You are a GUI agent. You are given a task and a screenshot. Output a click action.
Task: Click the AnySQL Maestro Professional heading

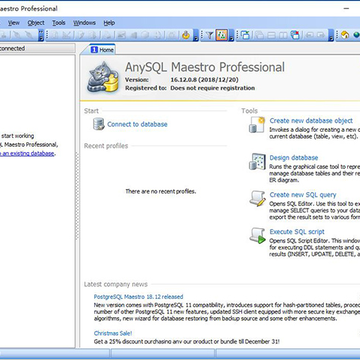pyautogui.click(x=205, y=67)
